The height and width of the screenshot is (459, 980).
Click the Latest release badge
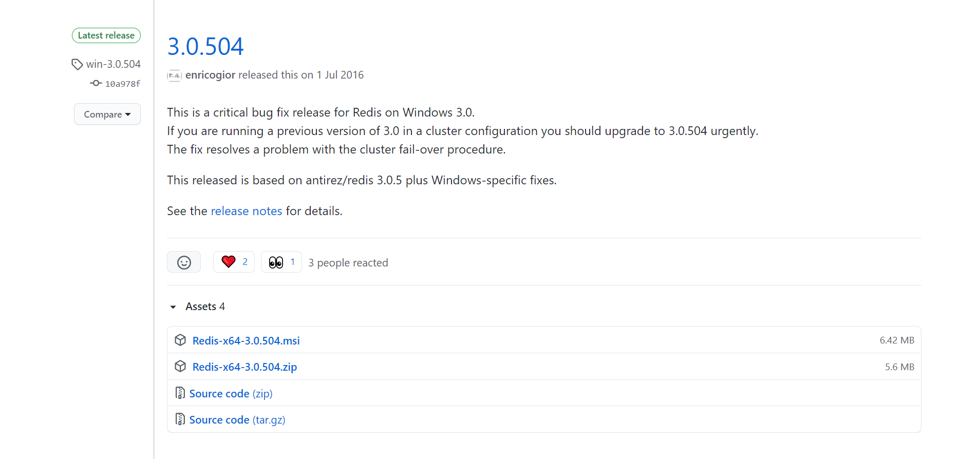pos(106,35)
